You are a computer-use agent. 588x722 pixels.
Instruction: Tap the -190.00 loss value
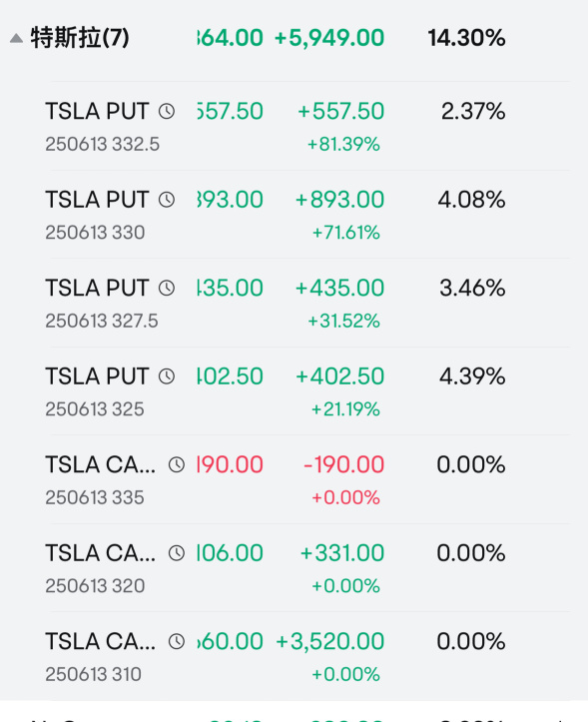344,464
